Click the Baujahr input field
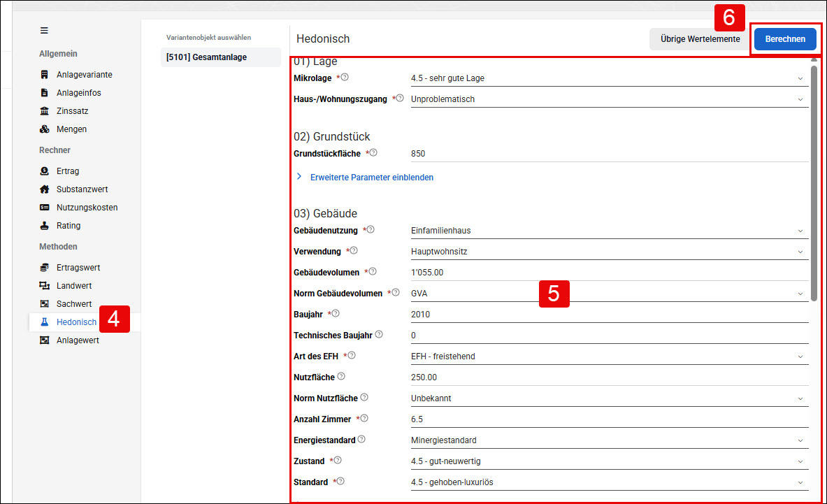 (x=609, y=314)
